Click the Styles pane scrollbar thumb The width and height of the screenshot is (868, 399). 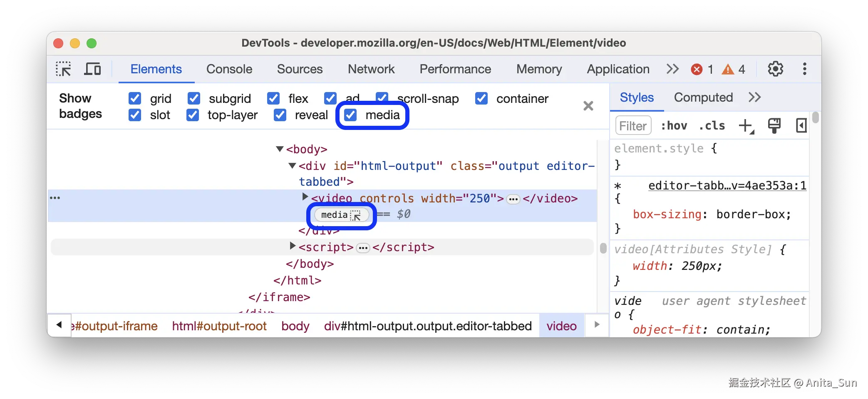[x=816, y=117]
